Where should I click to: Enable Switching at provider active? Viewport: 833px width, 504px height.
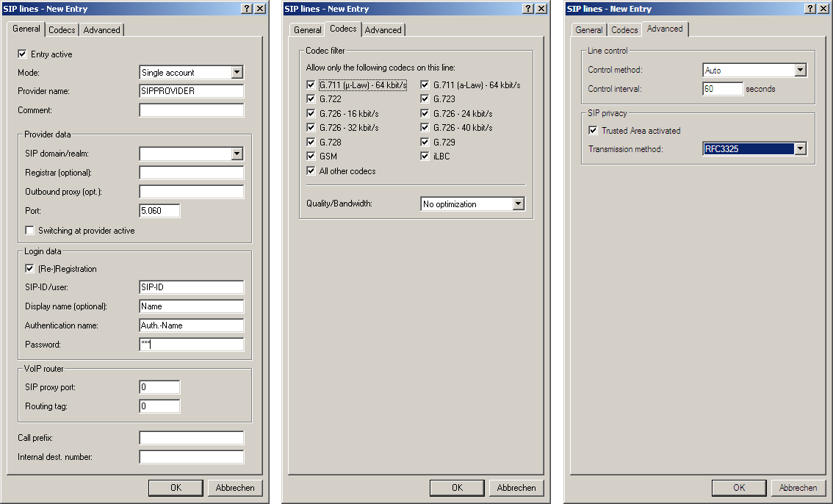click(30, 231)
